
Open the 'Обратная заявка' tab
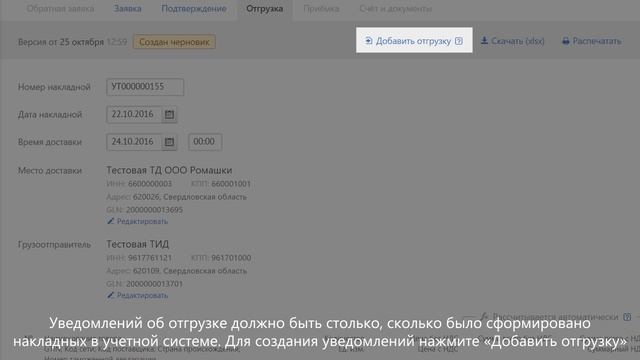click(x=60, y=9)
